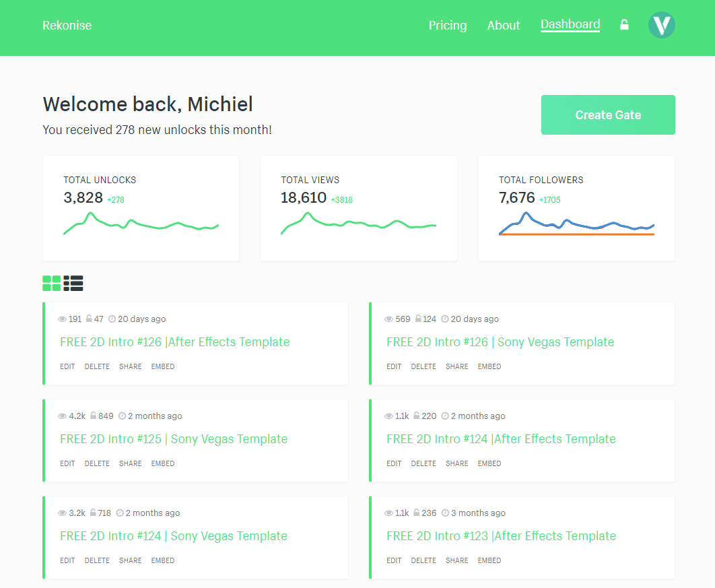Open the Total Followers stats card chart
715x588 pixels.
pos(576,223)
